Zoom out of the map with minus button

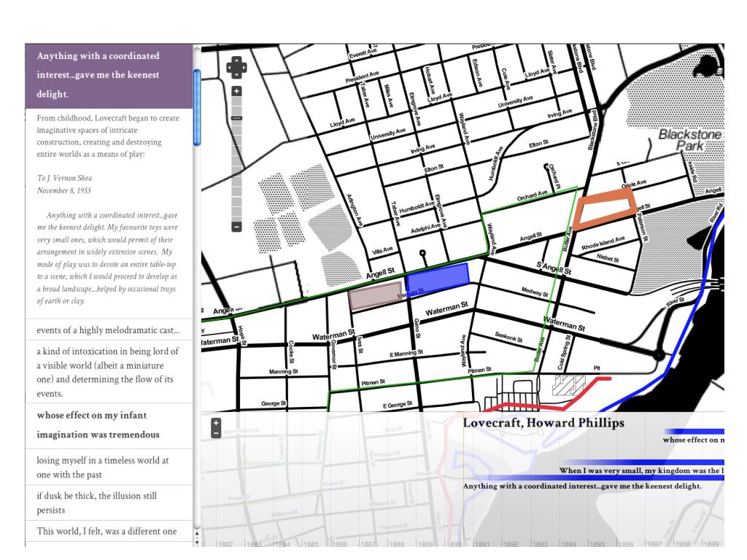[237, 226]
